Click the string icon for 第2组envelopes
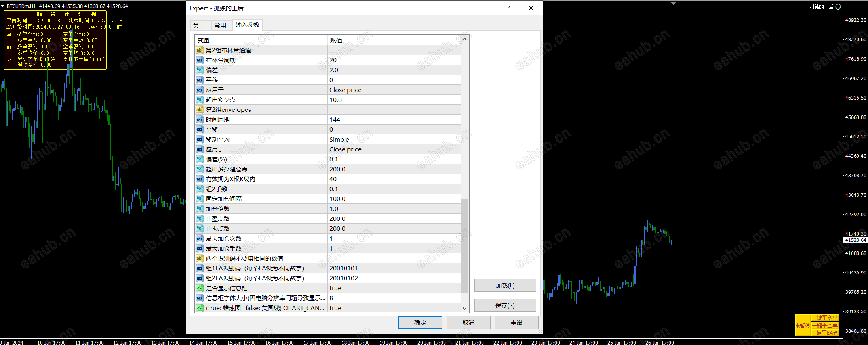This screenshot has width=868, height=345. [x=199, y=110]
